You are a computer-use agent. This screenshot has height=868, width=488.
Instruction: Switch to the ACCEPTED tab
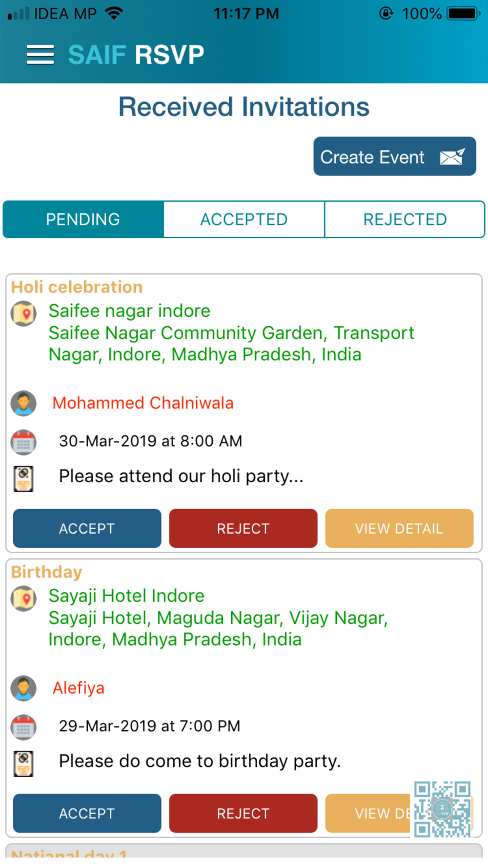pos(244,219)
